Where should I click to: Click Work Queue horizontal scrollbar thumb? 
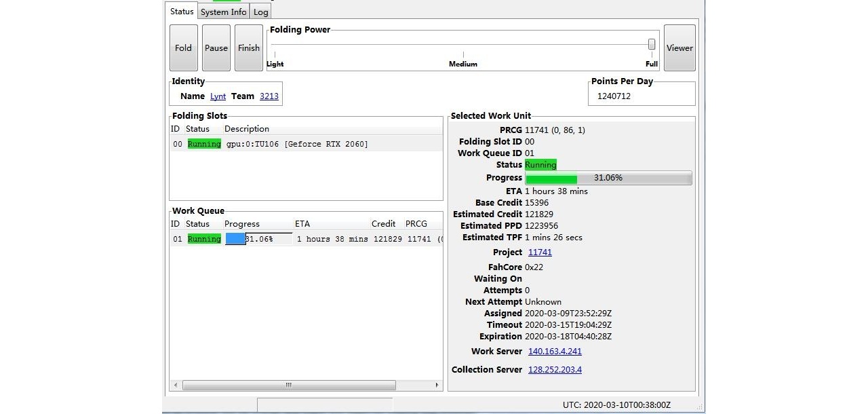[289, 385]
